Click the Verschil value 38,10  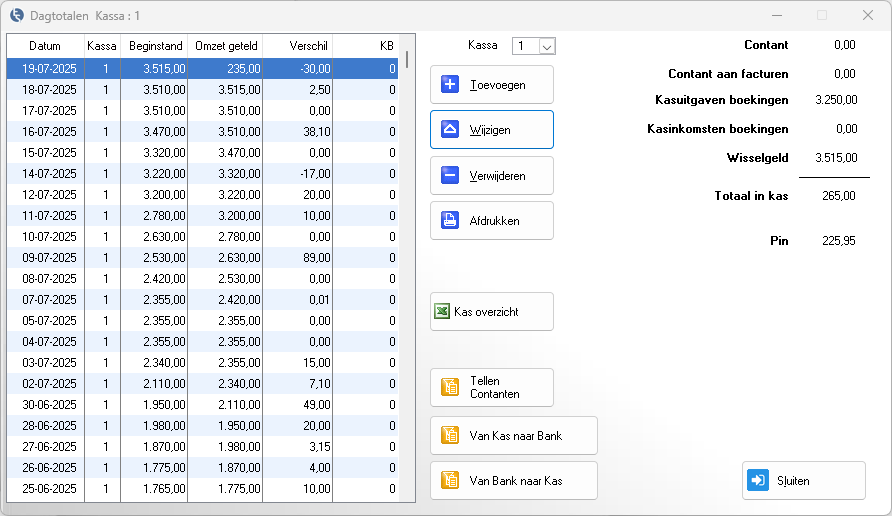point(317,132)
